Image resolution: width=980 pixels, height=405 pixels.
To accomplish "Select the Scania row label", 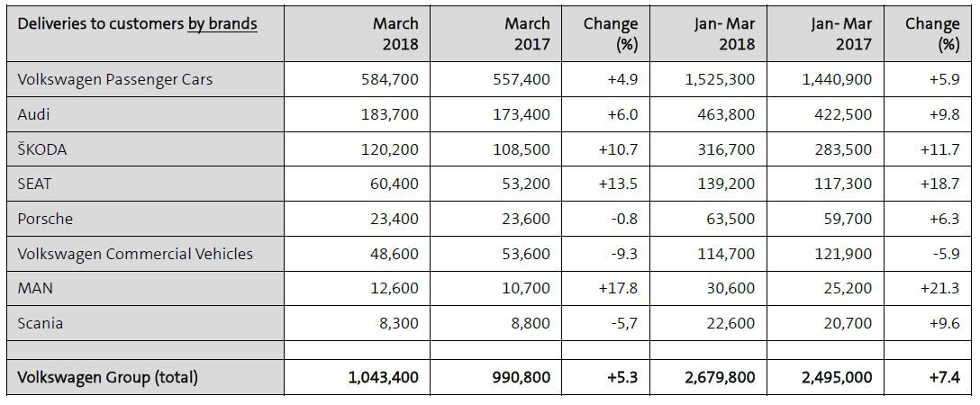I will click(41, 323).
